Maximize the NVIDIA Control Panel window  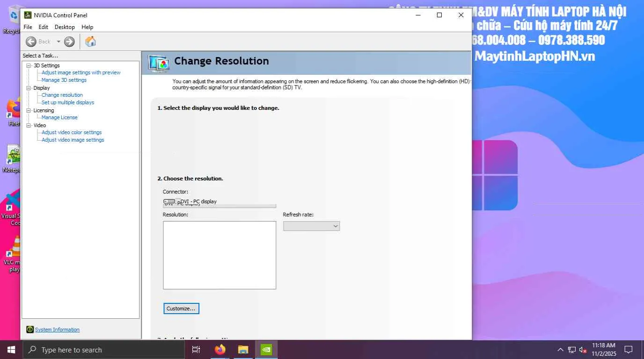[x=439, y=15]
